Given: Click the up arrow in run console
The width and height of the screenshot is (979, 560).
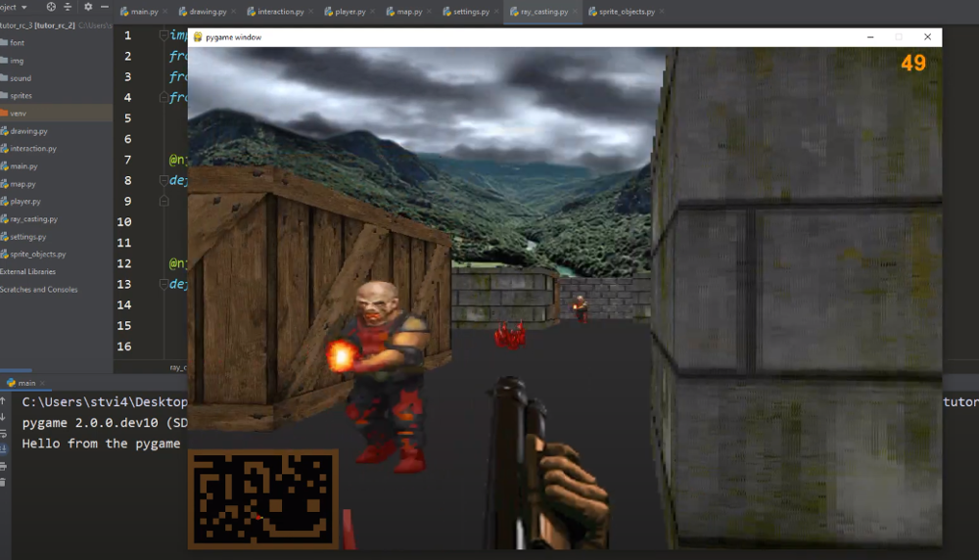Looking at the screenshot, I should click(x=4, y=400).
